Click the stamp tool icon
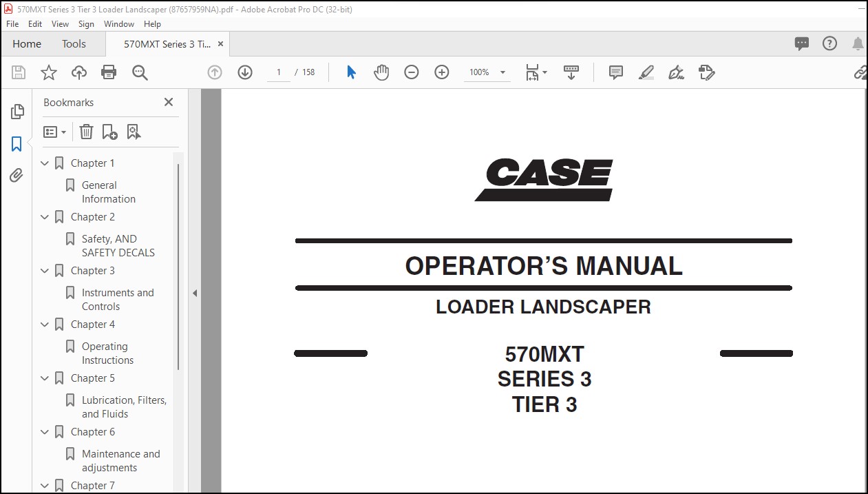This screenshot has height=494, width=868. pyautogui.click(x=707, y=72)
